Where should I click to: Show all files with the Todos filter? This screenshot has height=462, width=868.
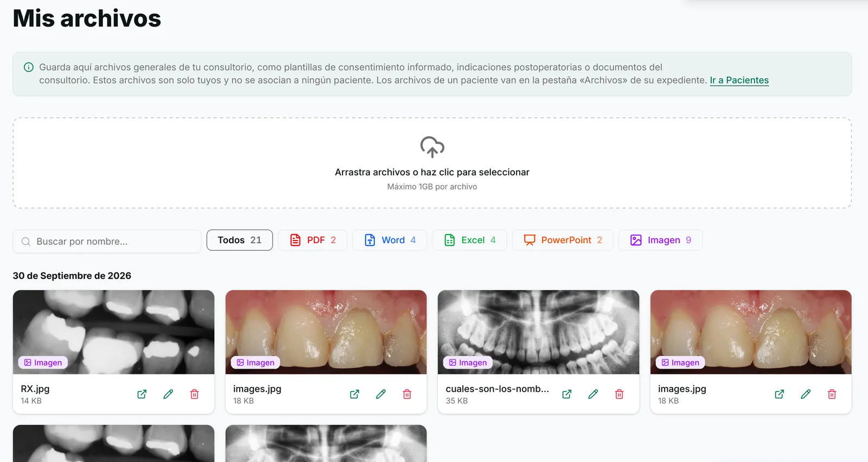coord(239,240)
